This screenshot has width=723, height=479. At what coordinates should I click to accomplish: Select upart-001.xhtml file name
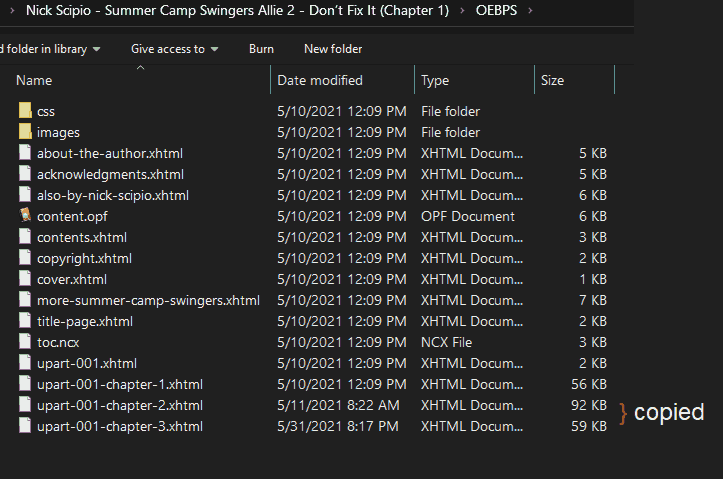[x=87, y=363]
